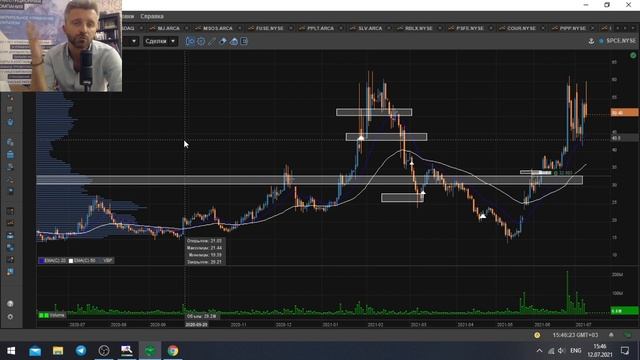This screenshot has width=640, height=360.
Task: Close the COUR.NYSE tab
Action: [543, 28]
